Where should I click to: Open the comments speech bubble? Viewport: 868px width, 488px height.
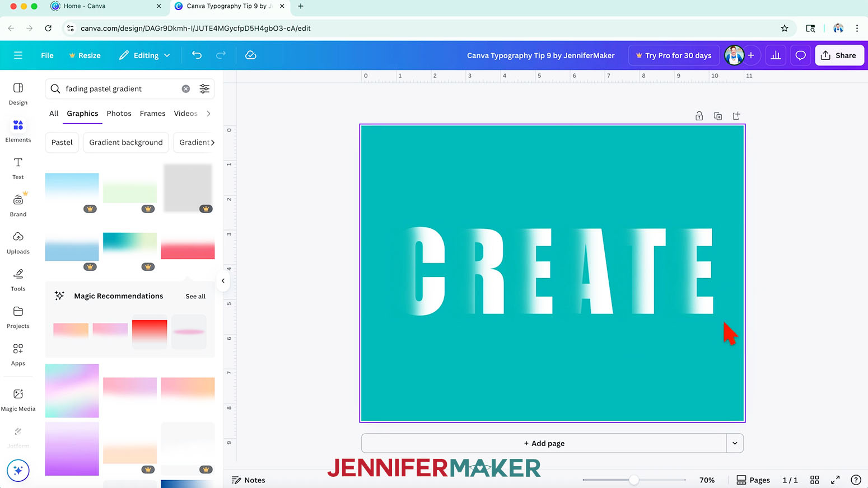pos(801,55)
